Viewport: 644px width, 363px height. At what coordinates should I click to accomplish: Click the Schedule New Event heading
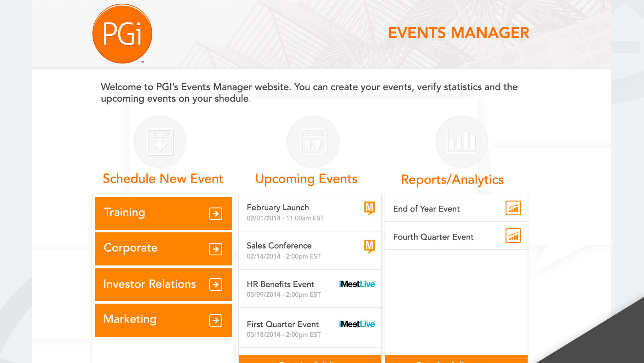(163, 179)
